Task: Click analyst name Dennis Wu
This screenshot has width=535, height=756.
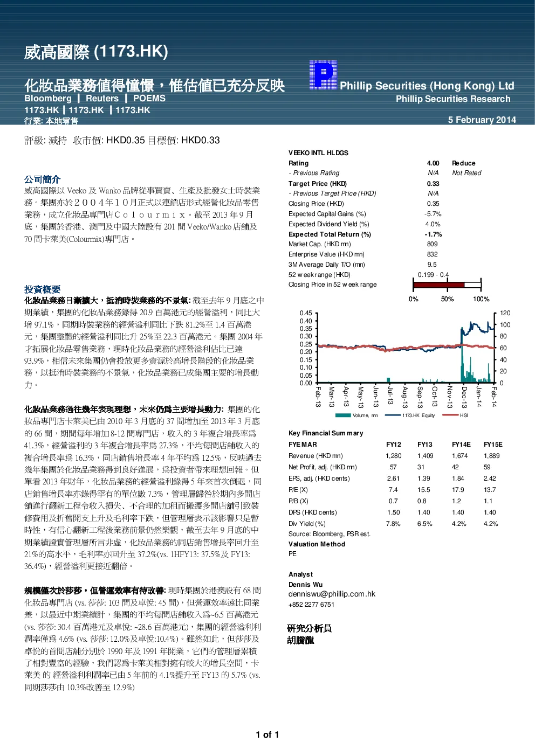Action: pos(305,585)
